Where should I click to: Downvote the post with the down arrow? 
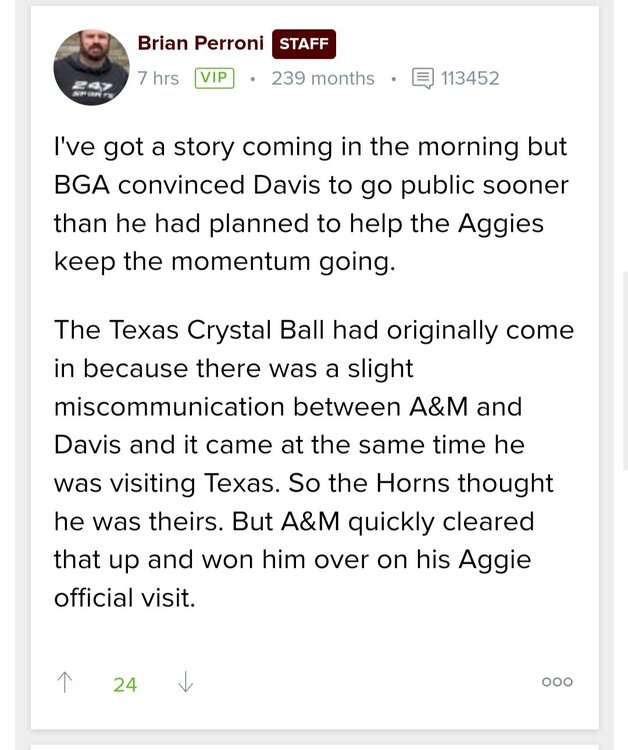[185, 683]
